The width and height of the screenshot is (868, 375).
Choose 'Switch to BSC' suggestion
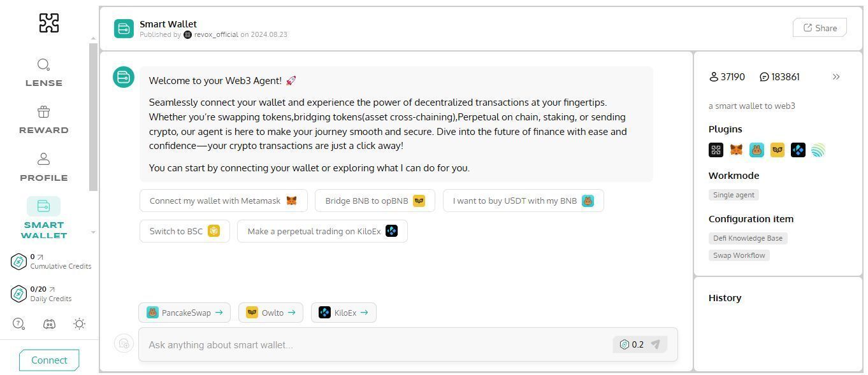tap(184, 231)
